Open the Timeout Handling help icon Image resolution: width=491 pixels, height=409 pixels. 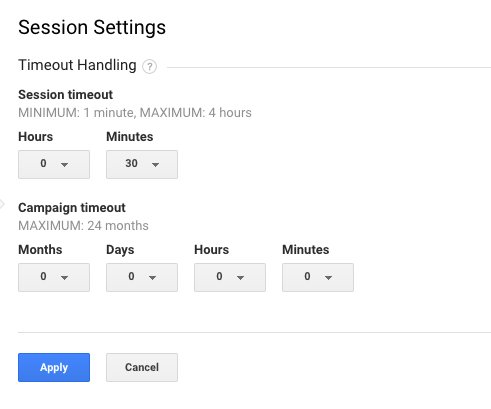[x=149, y=66]
